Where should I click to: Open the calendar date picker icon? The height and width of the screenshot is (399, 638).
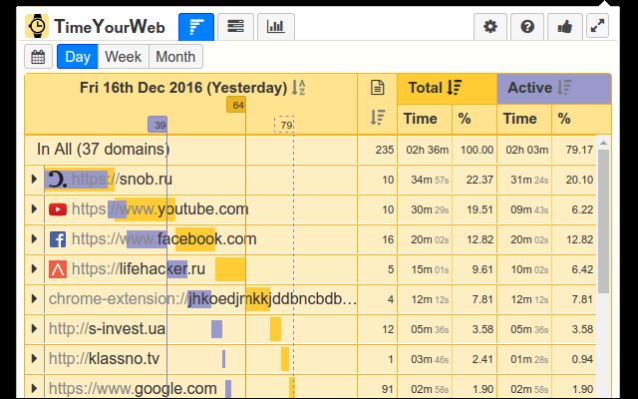point(38,57)
